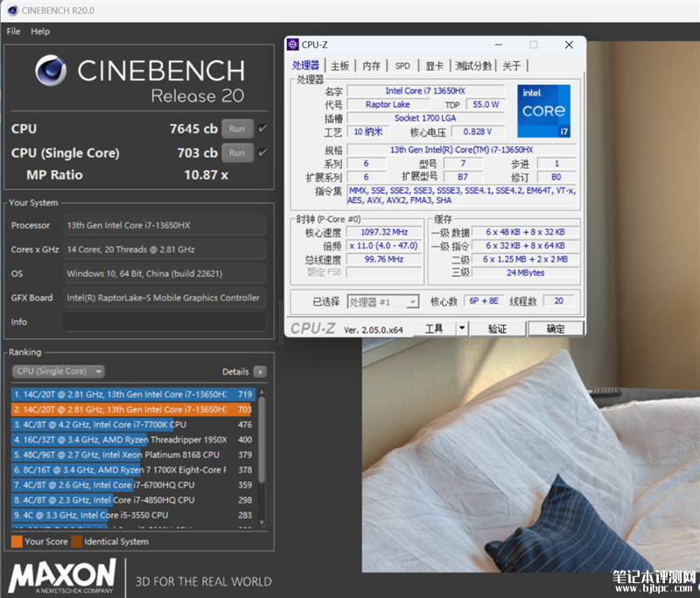This screenshot has height=598, width=700.
Task: Click the core voltage value 0.828 V
Action: point(478,131)
